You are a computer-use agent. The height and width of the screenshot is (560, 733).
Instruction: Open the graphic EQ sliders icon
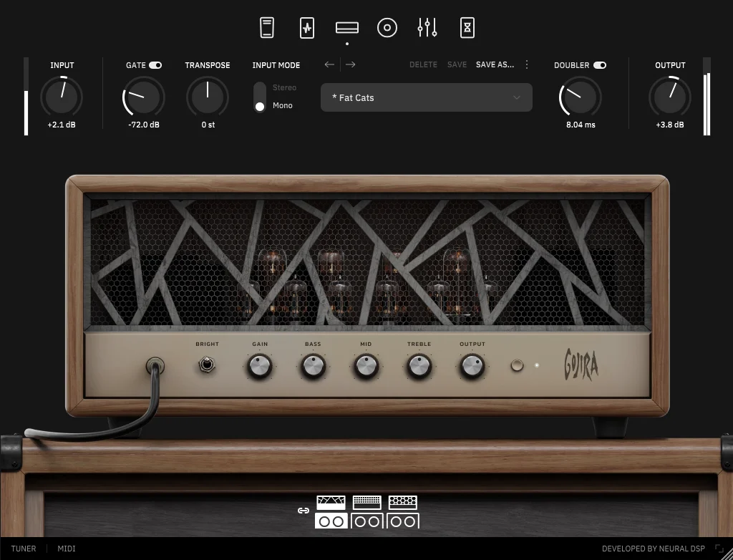pos(427,28)
